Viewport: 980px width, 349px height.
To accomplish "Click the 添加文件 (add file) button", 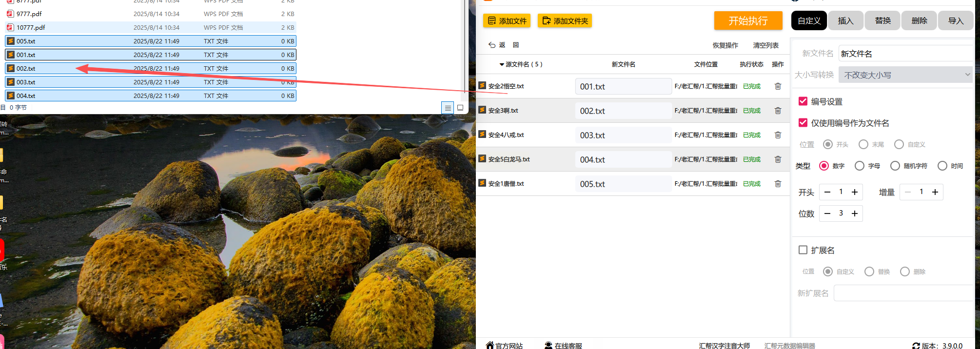I will click(507, 21).
